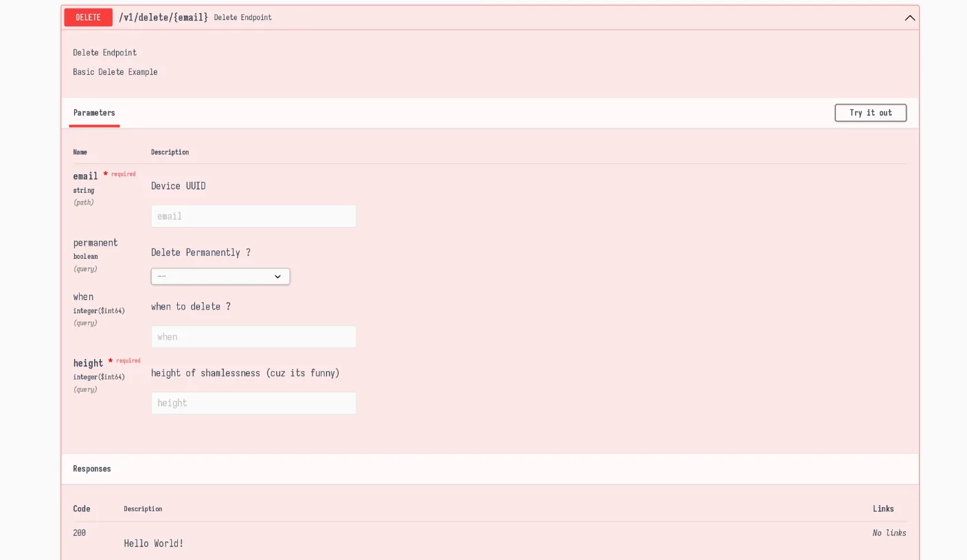Click the Code column header
Viewport: 967px width, 560px height.
[x=82, y=509]
